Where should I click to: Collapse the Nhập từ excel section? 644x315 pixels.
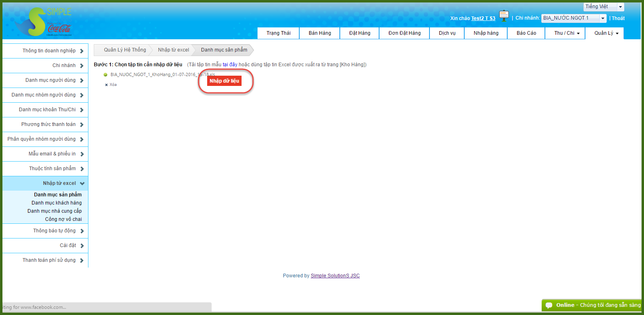click(x=82, y=184)
